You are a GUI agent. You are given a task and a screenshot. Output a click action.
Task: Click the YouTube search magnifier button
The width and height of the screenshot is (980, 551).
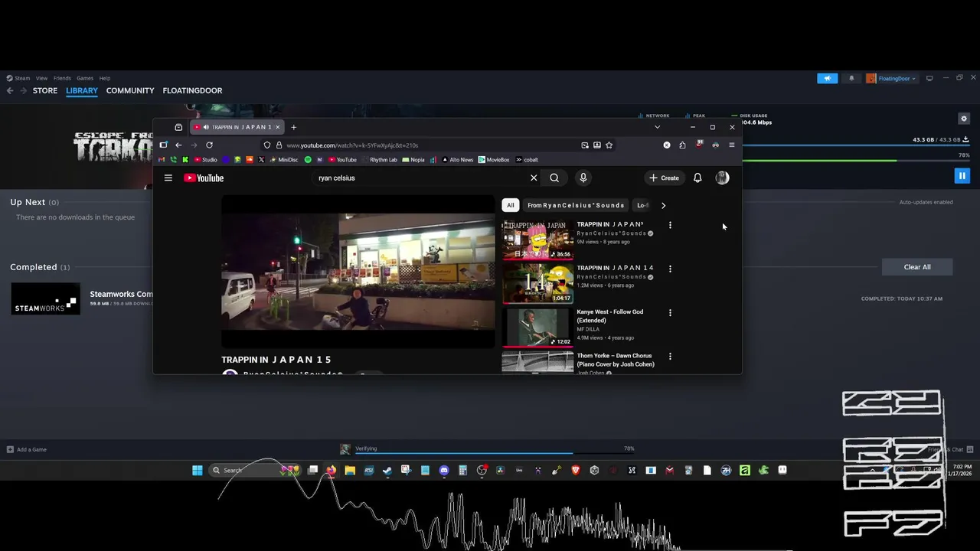point(554,178)
